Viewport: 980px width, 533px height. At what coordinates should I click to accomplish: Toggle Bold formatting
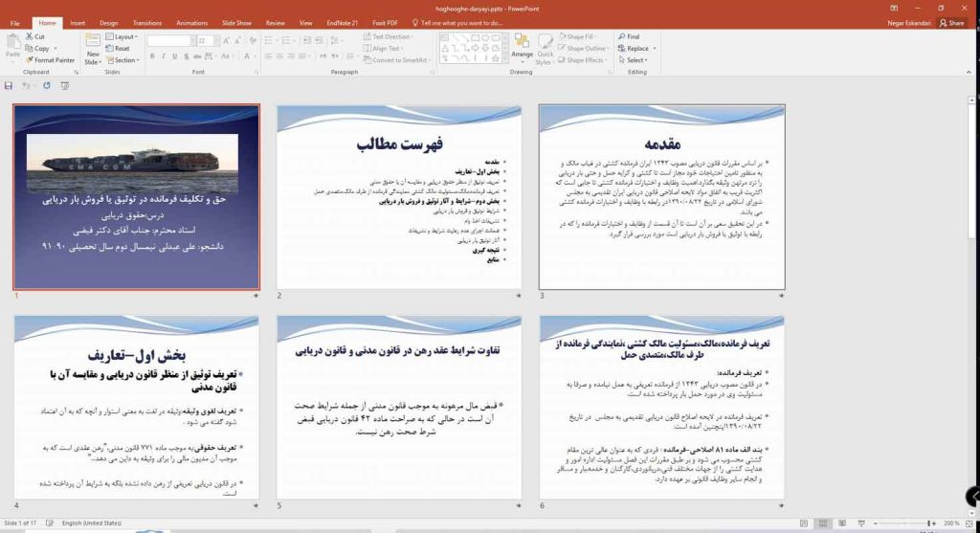tap(152, 56)
